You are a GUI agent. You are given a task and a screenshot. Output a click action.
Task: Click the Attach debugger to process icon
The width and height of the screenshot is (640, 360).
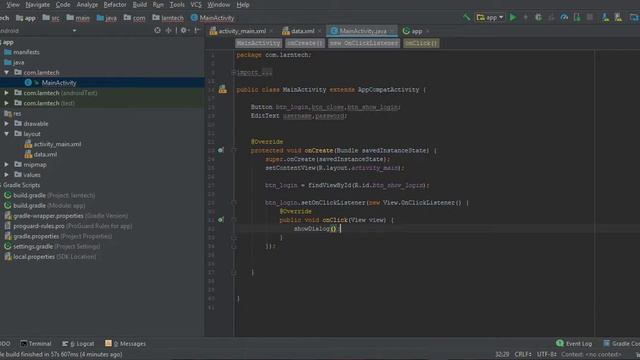[x=577, y=17]
